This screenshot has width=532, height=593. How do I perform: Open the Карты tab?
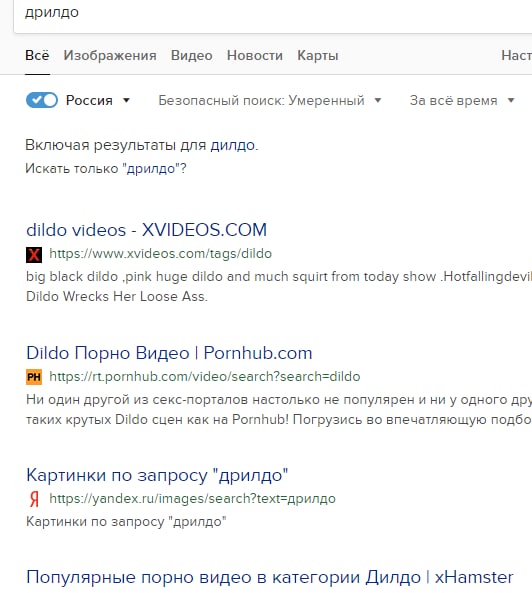click(x=318, y=56)
